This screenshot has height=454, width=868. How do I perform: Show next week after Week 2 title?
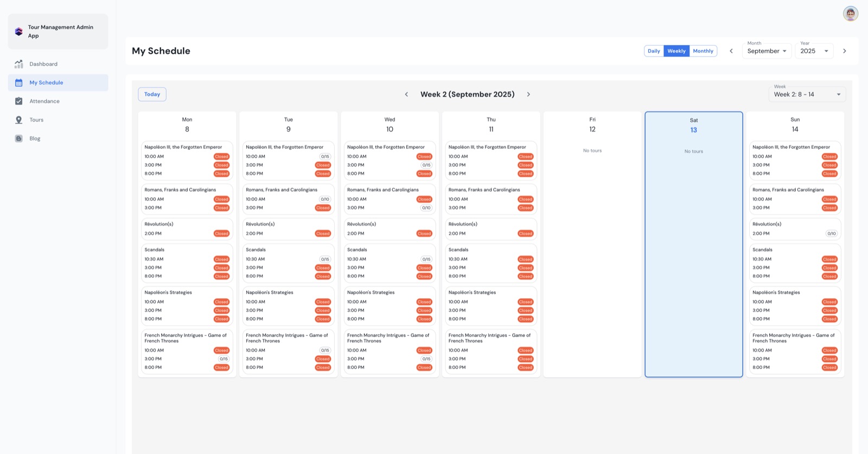point(528,94)
